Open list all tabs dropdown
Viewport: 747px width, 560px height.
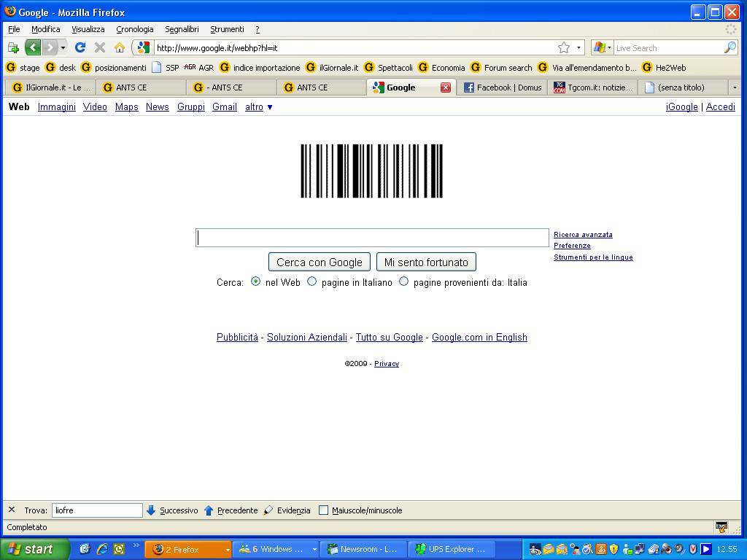(735, 87)
